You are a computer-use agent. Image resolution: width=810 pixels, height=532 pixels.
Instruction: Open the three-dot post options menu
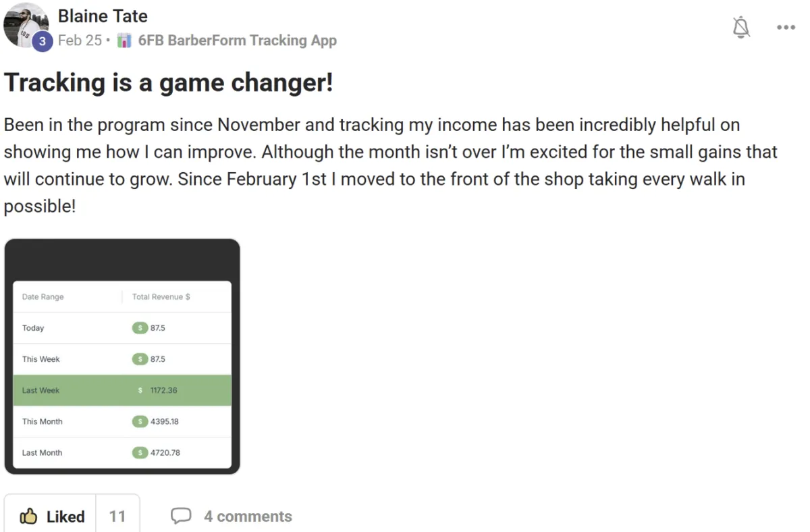(786, 28)
